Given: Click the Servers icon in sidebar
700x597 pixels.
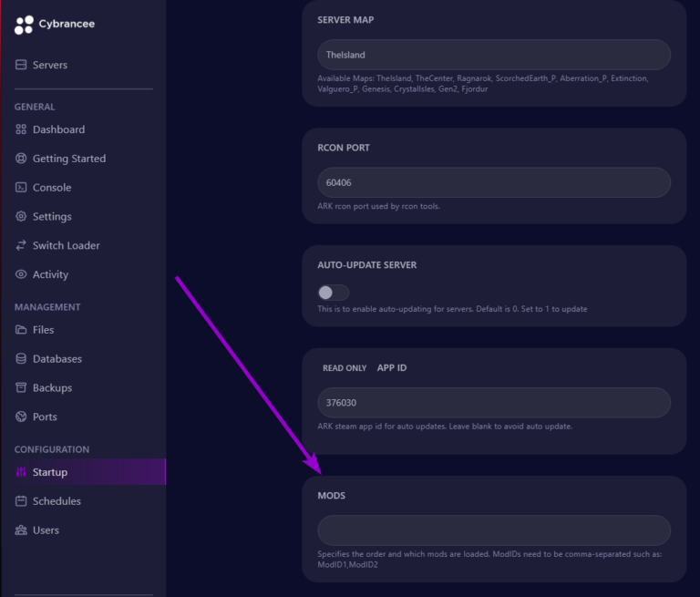Looking at the screenshot, I should pyautogui.click(x=21, y=65).
